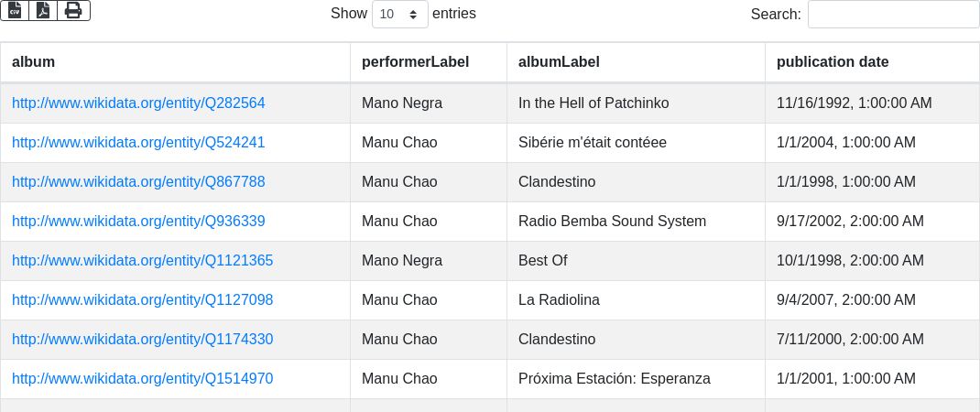The height and width of the screenshot is (412, 980).
Task: Sort by the publication date header
Action: coord(833,62)
